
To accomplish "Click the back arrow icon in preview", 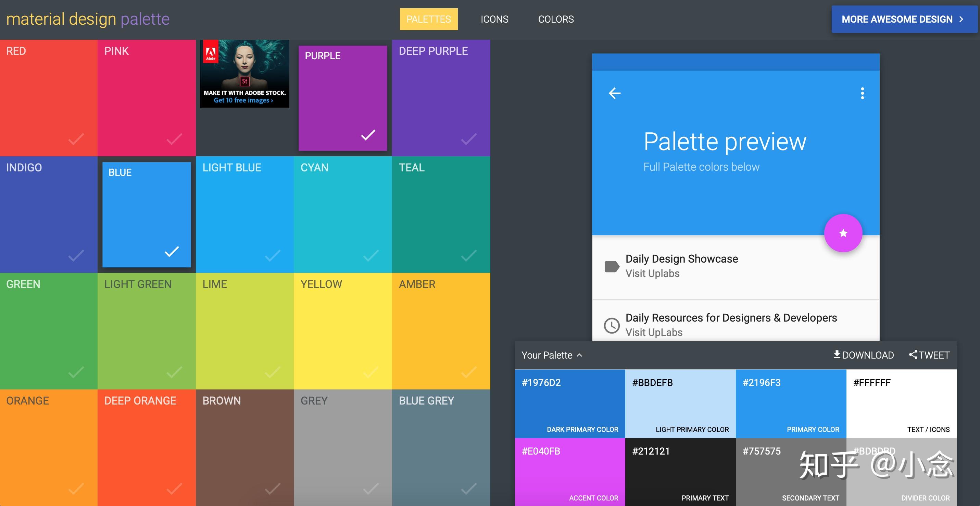I will pos(616,93).
